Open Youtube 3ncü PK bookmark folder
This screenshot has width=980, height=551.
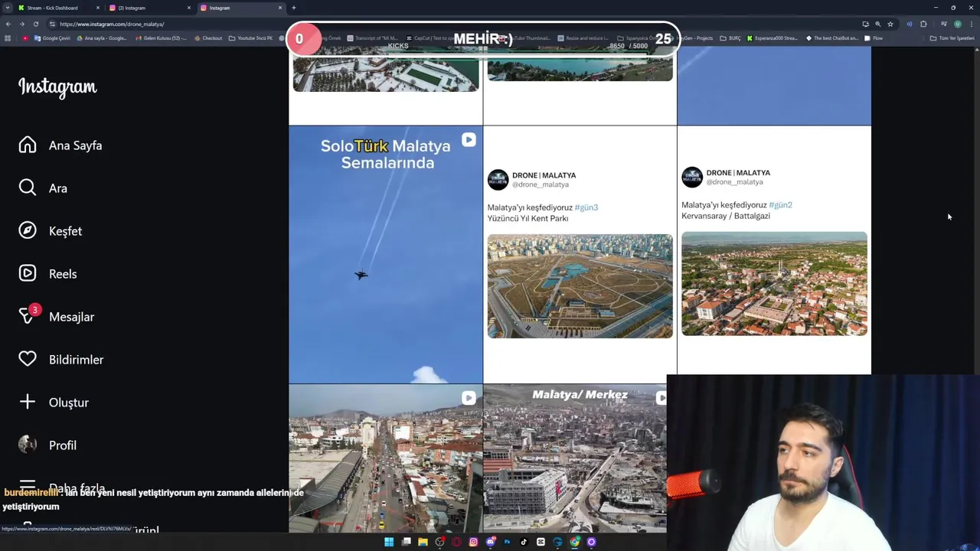(250, 37)
